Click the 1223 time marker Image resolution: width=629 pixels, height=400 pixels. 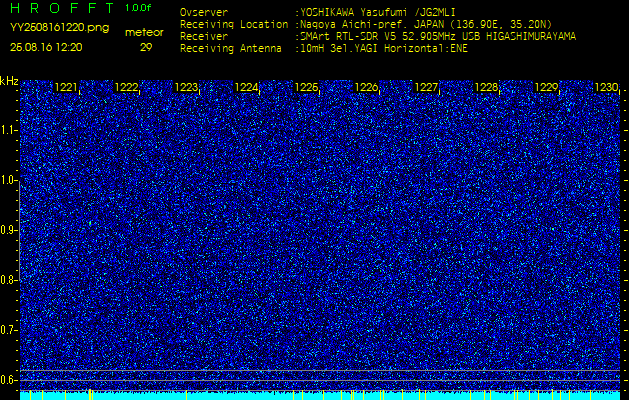click(186, 87)
